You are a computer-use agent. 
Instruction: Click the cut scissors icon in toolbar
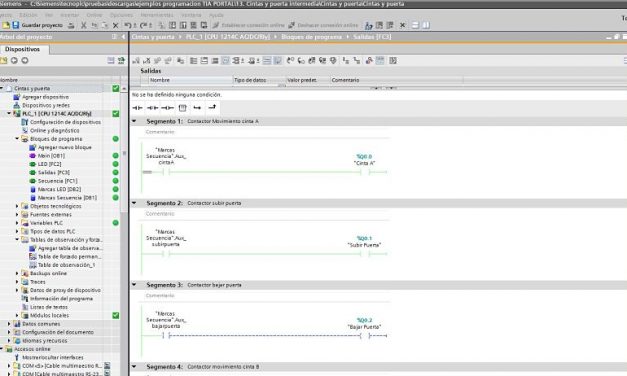(84, 25)
